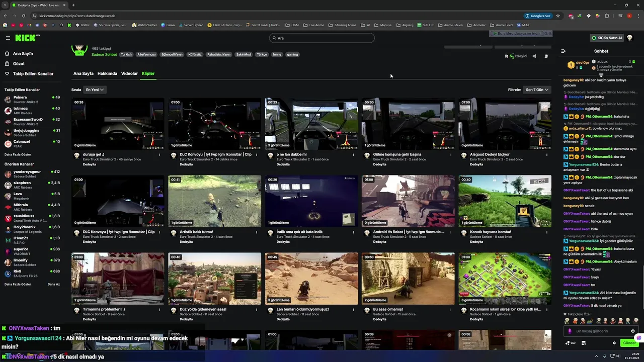This screenshot has width=644, height=362.
Task: Play 'İndik ama çok alt kata indik' thumbnail
Action: [311, 201]
